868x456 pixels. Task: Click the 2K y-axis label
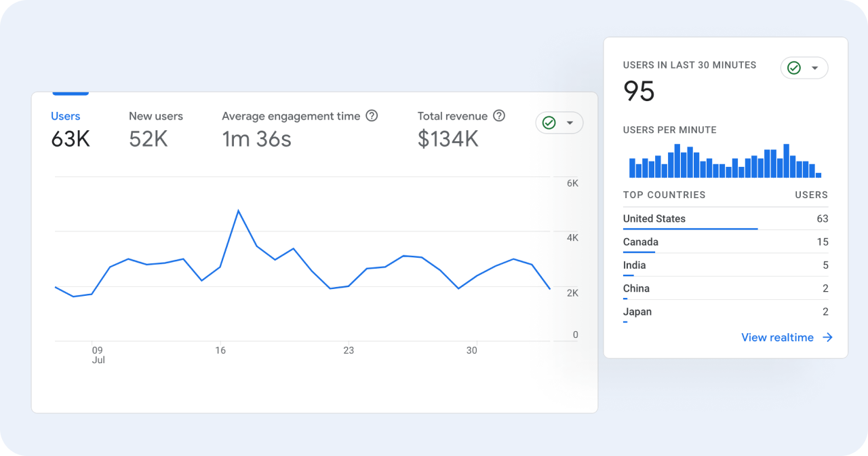[x=572, y=292]
